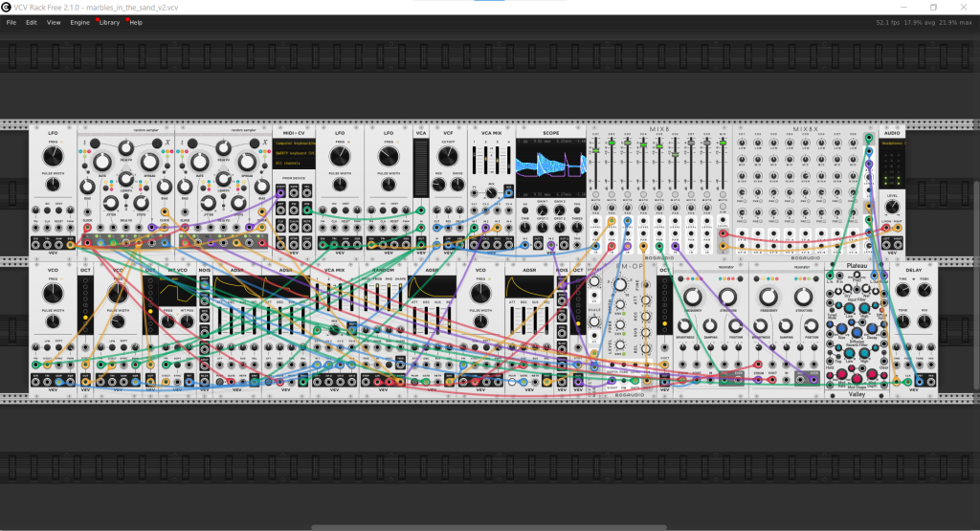The height and width of the screenshot is (531, 980).
Task: Click the VCF module's IN port
Action: click(x=436, y=245)
